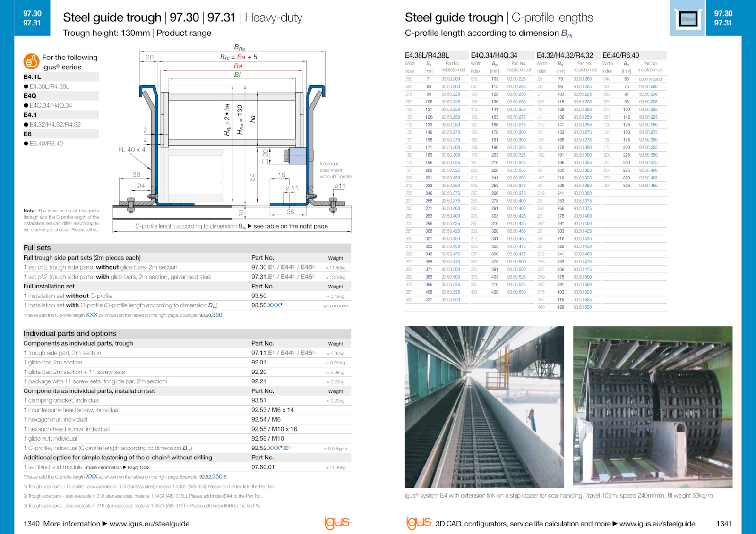
Task: Click part number 93.51 clamping bracket
Action: [x=258, y=400]
